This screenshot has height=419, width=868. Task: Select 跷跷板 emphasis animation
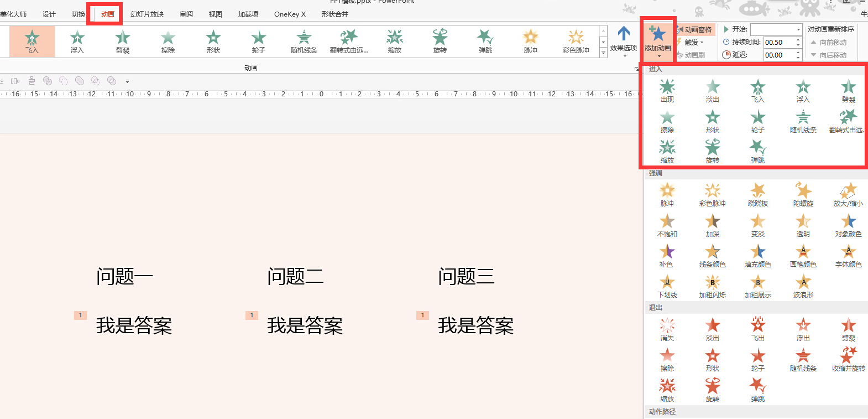click(x=758, y=195)
